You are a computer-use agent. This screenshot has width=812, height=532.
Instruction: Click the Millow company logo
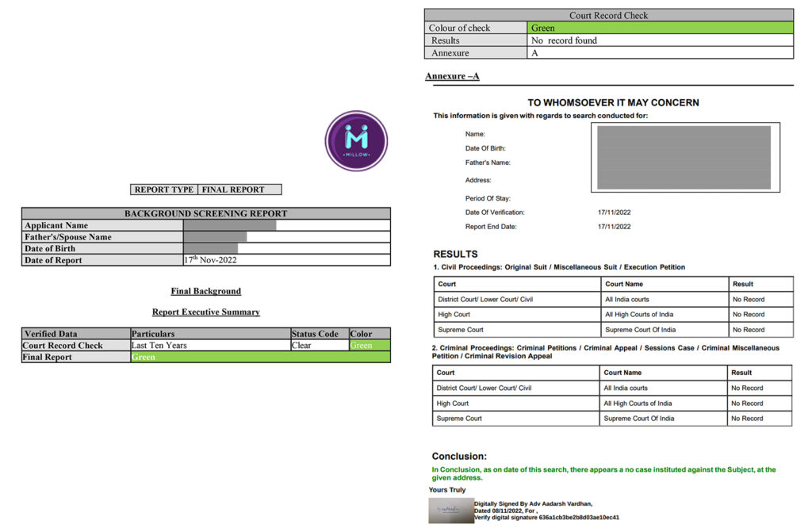pyautogui.click(x=355, y=140)
